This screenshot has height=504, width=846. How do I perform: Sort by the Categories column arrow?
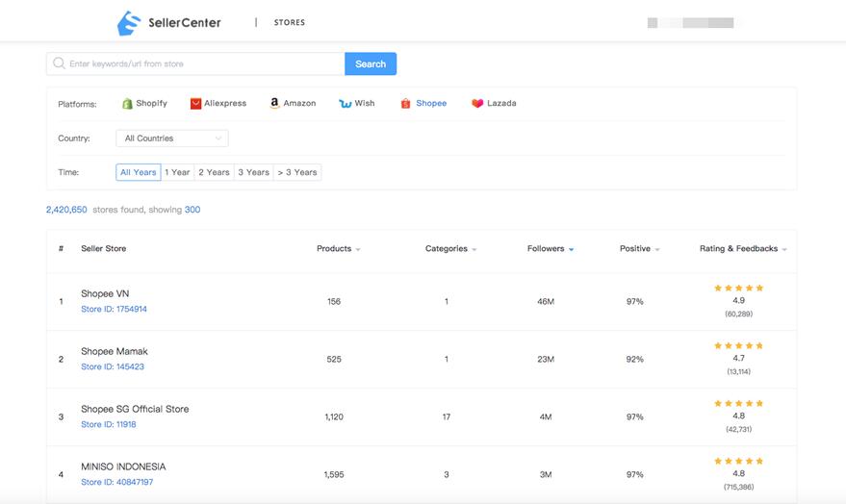coord(474,249)
